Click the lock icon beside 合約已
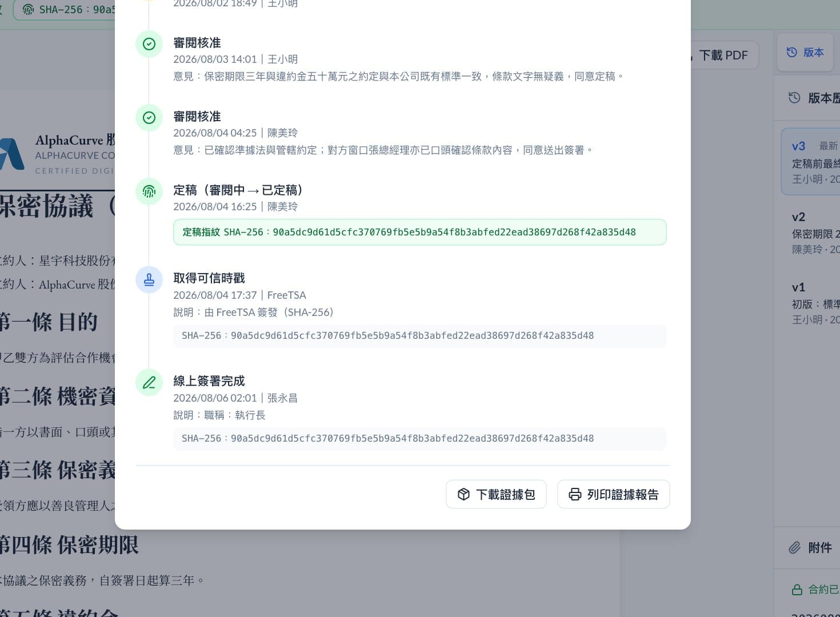The image size is (840, 617). (x=797, y=590)
